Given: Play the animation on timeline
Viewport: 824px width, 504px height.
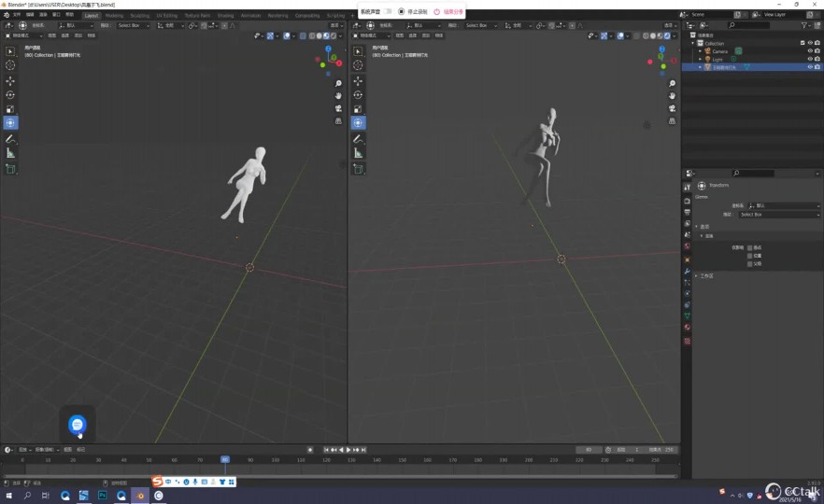Looking at the screenshot, I should pos(348,450).
